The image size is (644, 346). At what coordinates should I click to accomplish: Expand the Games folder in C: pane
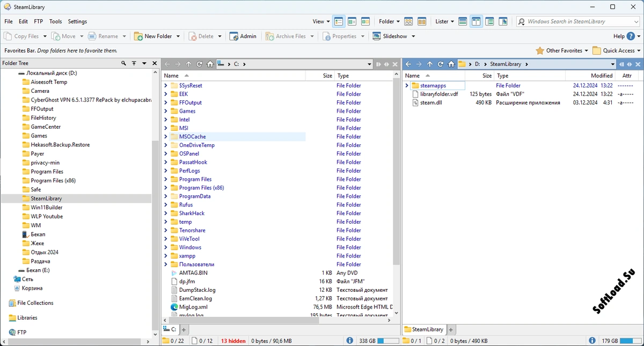pyautogui.click(x=166, y=111)
